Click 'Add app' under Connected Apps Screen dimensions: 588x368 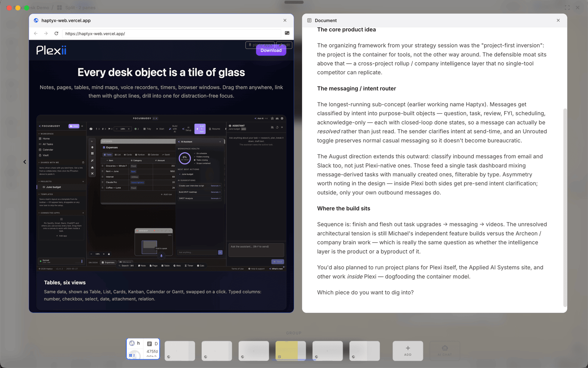click(x=61, y=236)
